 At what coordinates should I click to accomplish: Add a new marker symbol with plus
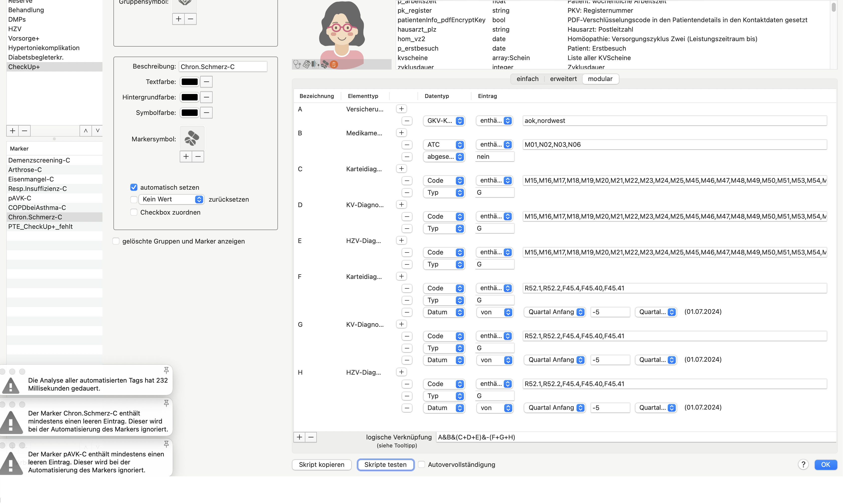tap(186, 157)
